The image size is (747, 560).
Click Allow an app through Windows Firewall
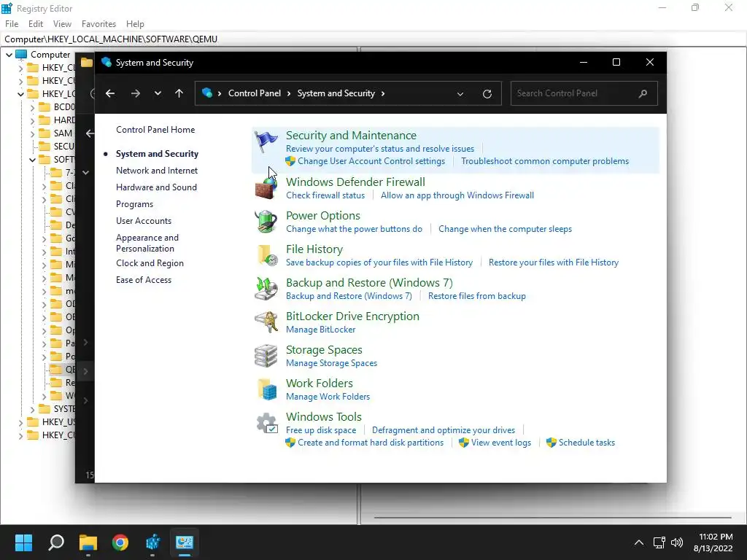click(457, 195)
